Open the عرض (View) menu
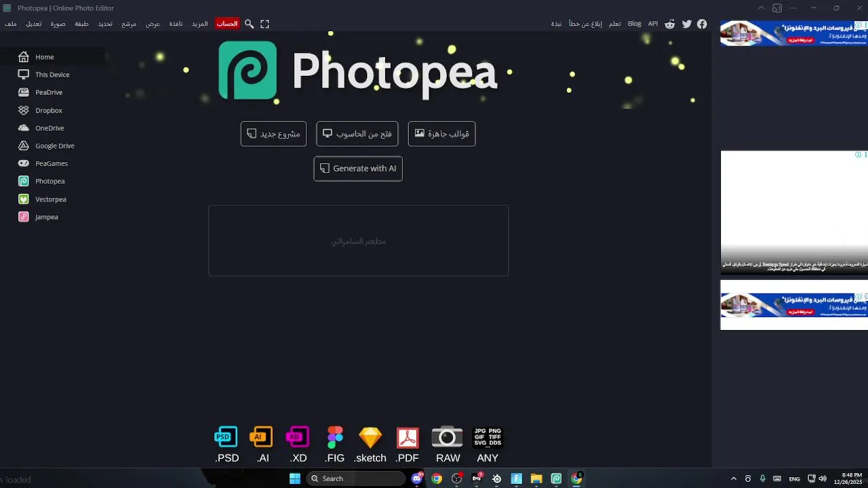The height and width of the screenshot is (488, 868). click(x=153, y=24)
